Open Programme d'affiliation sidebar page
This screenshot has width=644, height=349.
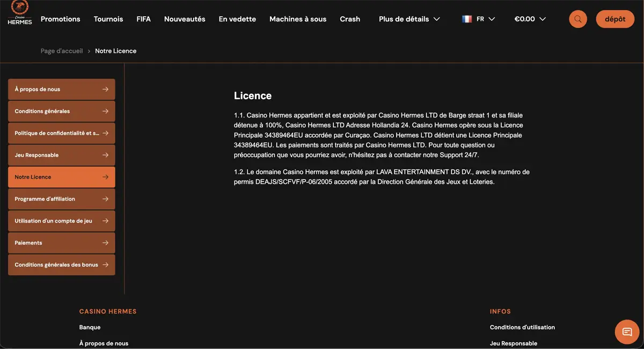coord(62,199)
